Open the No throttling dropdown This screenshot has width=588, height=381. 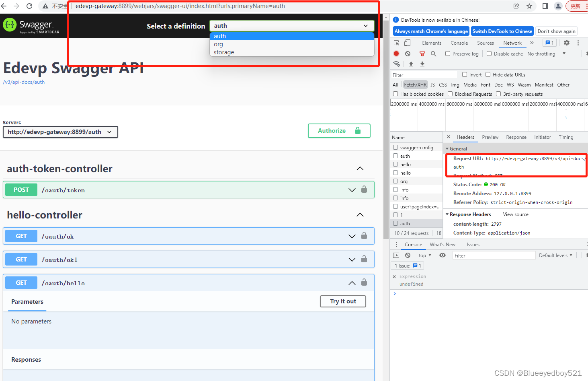click(x=546, y=54)
